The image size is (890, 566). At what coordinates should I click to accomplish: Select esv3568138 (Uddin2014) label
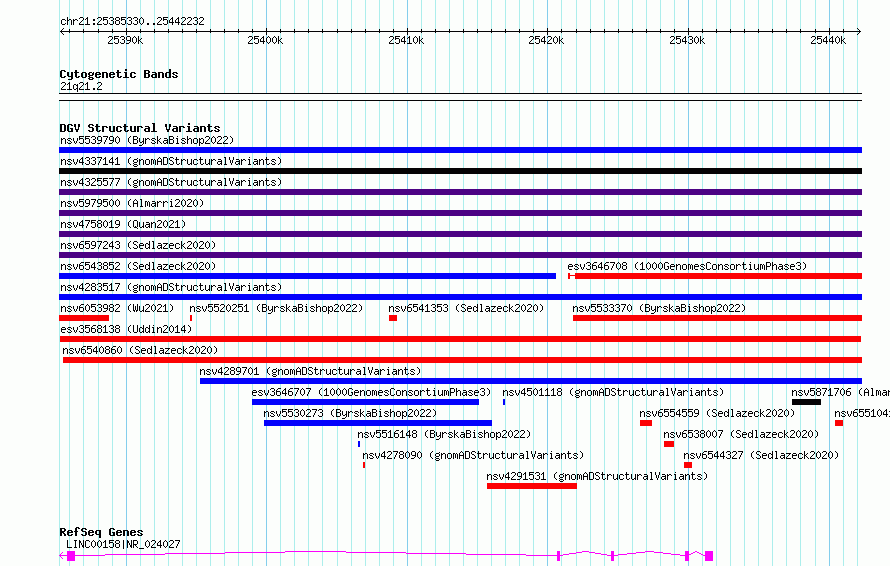click(x=126, y=329)
